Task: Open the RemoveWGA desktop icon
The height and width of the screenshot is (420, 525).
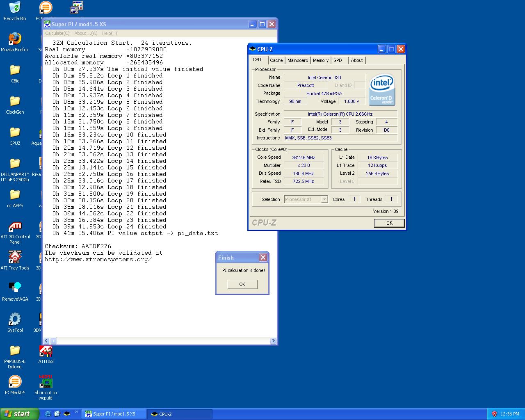Action: [x=15, y=291]
